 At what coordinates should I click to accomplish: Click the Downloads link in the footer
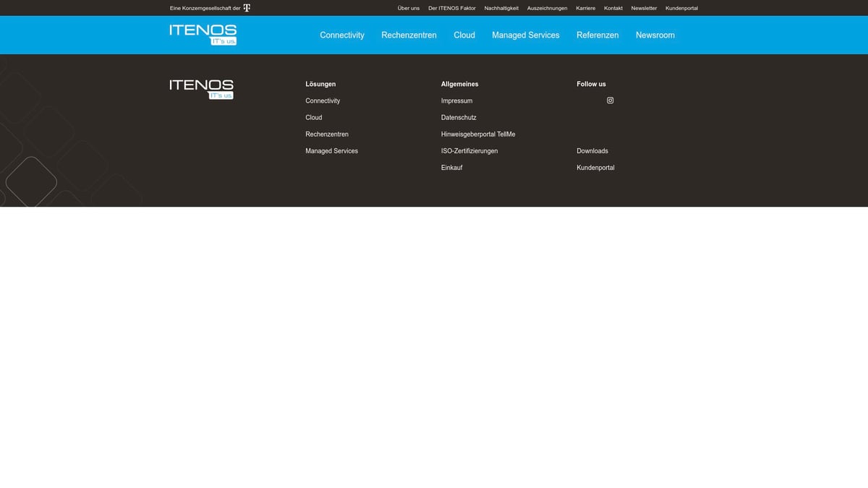[592, 151]
